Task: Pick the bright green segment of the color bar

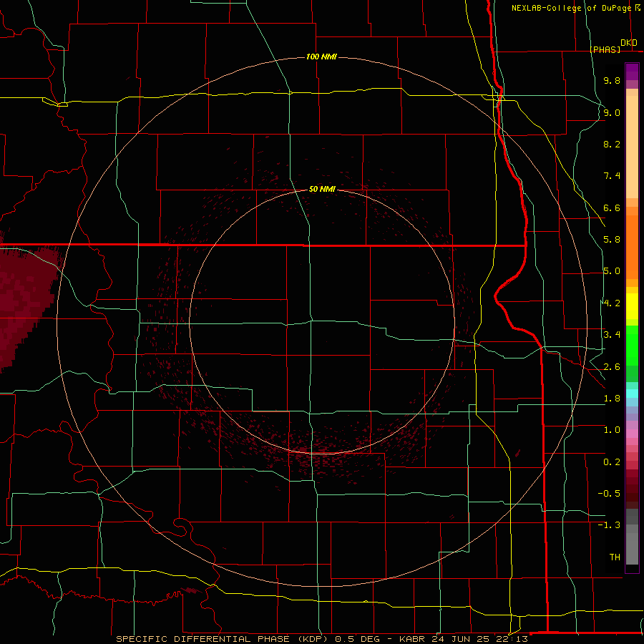Action: click(632, 346)
